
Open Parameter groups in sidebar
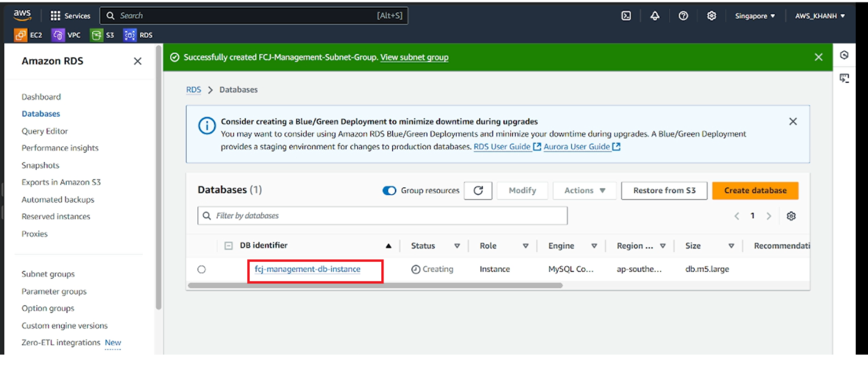(54, 291)
